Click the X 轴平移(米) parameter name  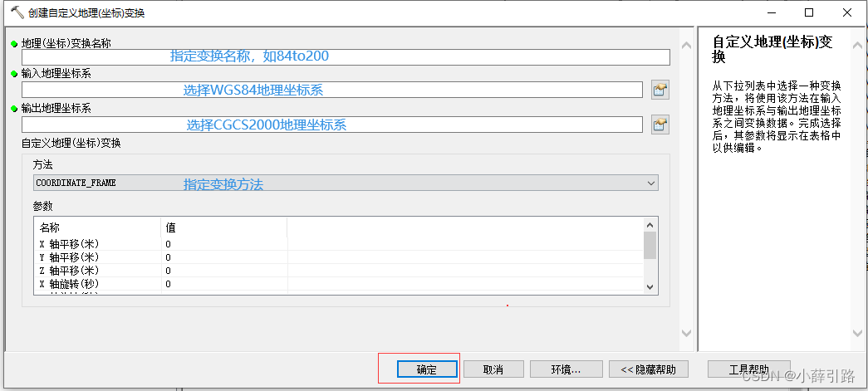click(x=69, y=244)
